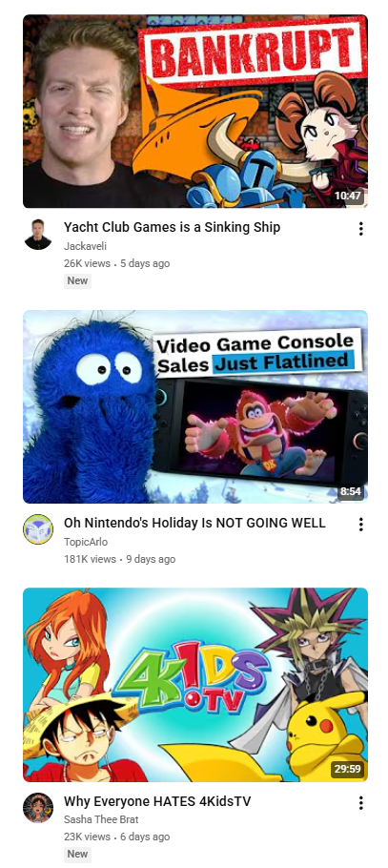
Task: Click the 8:54 duration badge
Action: [x=351, y=491]
